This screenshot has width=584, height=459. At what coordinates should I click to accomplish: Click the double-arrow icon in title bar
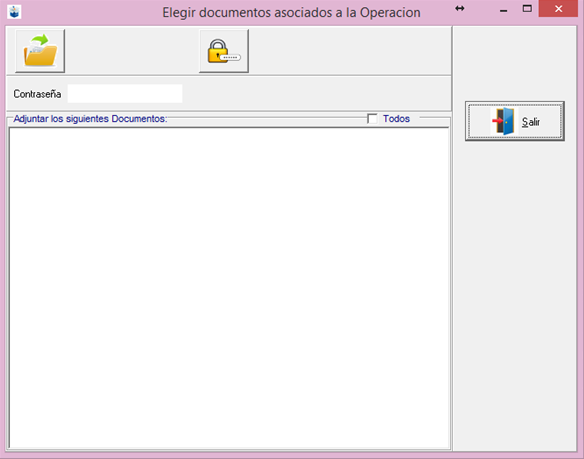tap(460, 8)
